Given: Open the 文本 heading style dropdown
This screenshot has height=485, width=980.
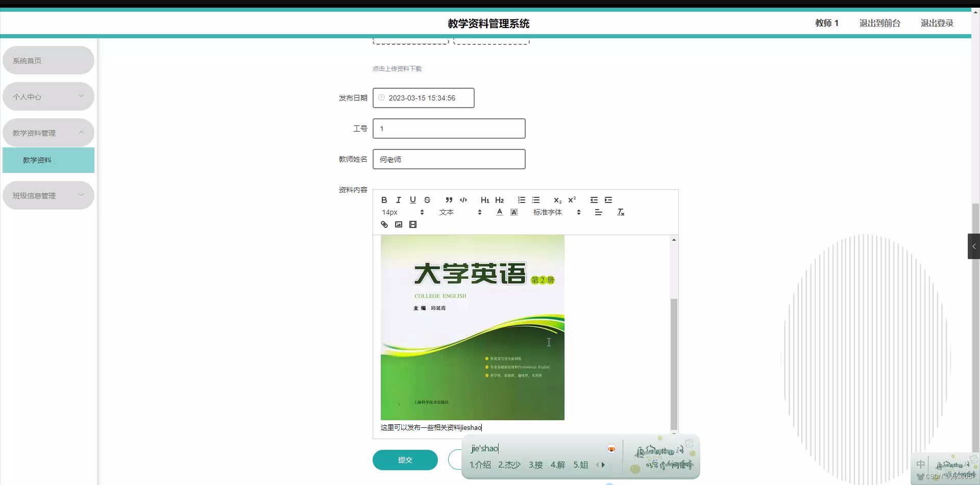Looking at the screenshot, I should [x=460, y=212].
